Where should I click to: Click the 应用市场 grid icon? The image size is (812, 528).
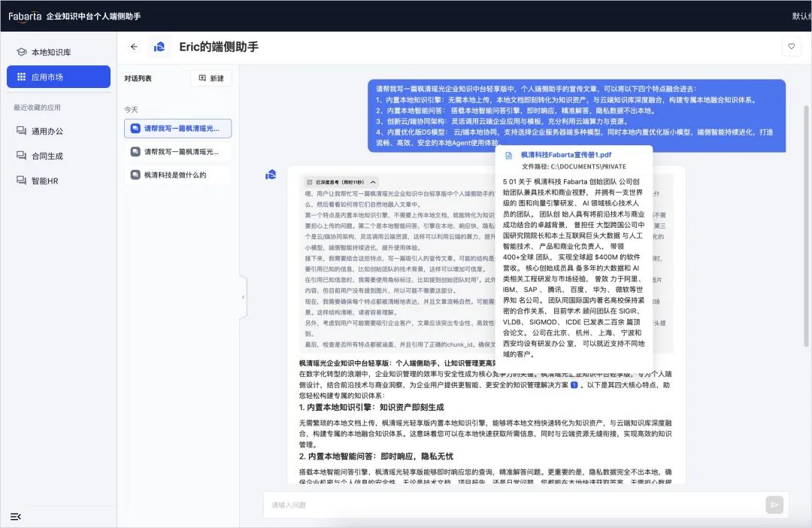pos(21,77)
